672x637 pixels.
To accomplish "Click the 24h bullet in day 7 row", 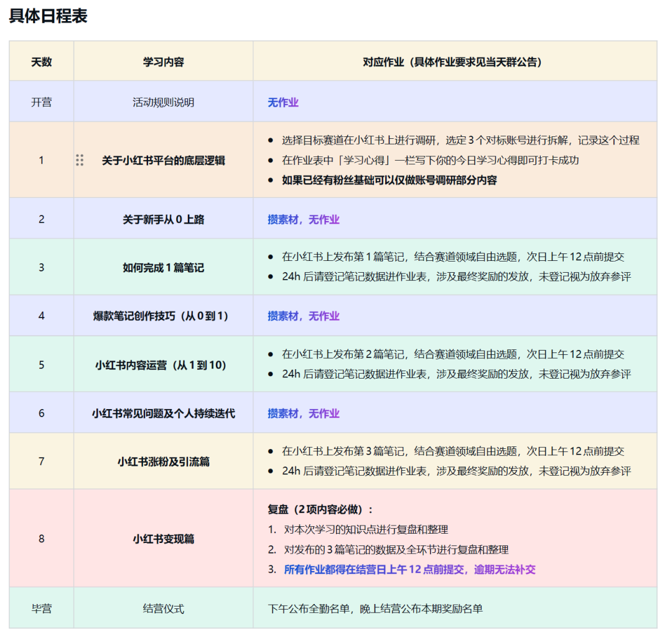I will click(457, 471).
